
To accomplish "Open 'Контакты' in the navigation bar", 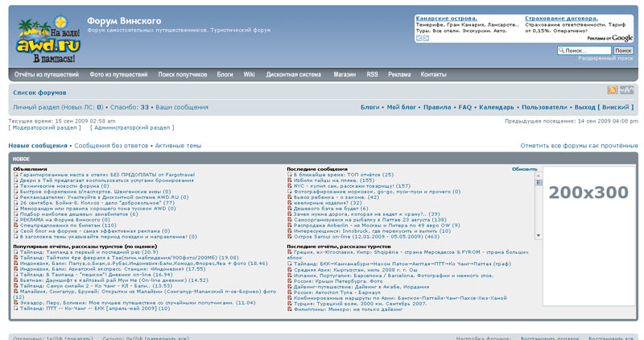I will point(433,74).
